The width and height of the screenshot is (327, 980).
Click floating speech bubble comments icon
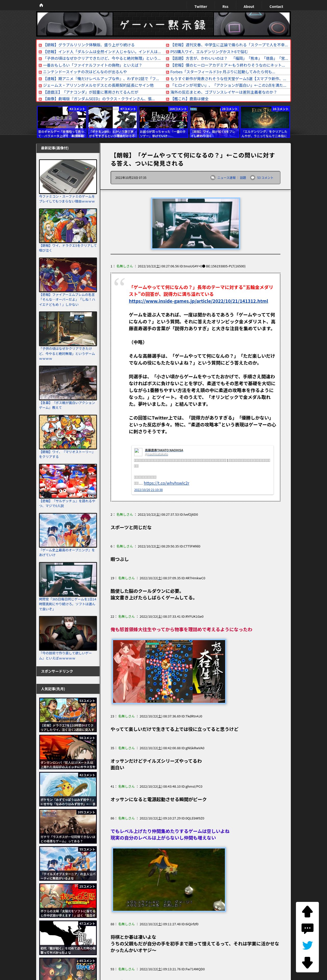pyautogui.click(x=307, y=929)
